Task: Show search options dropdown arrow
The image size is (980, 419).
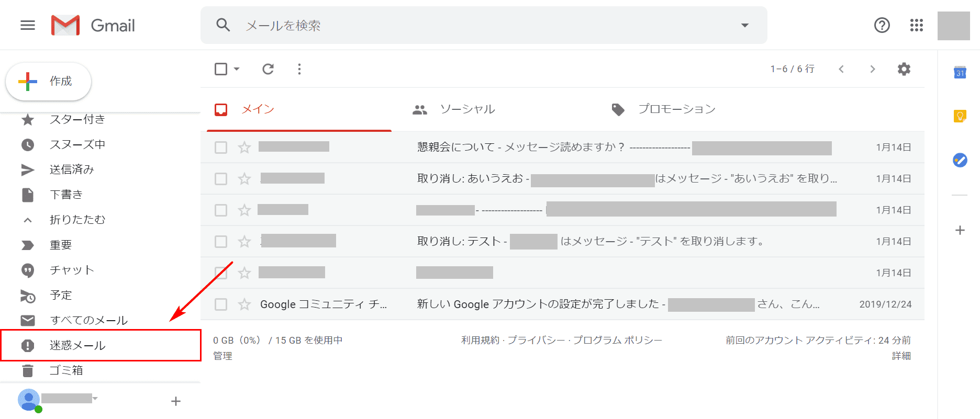Action: click(745, 25)
